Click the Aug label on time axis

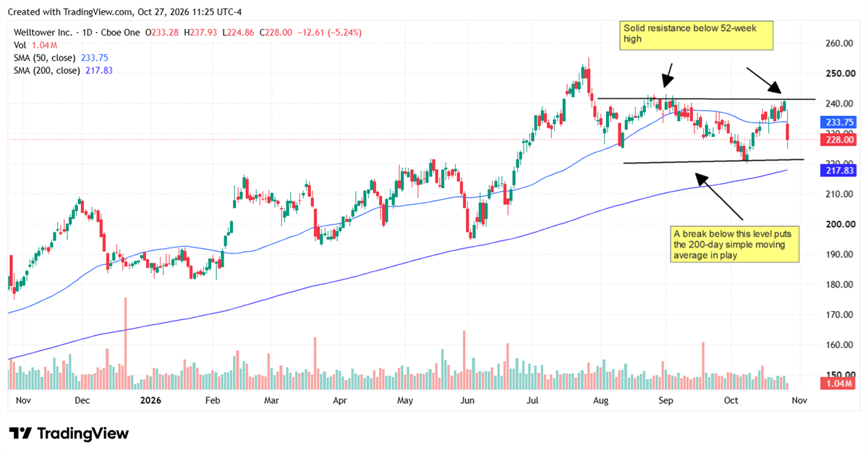(601, 400)
